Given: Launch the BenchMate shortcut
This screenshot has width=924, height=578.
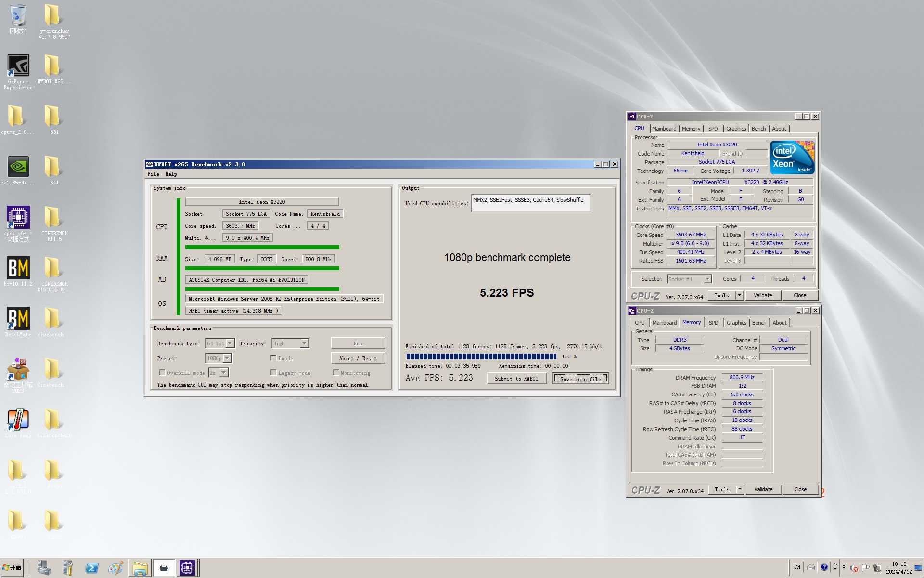Looking at the screenshot, I should point(18,322).
